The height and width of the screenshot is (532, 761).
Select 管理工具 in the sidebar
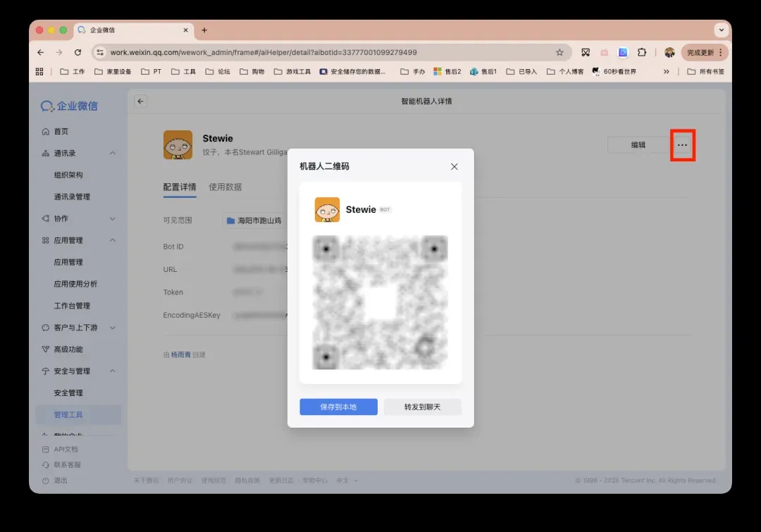point(68,415)
